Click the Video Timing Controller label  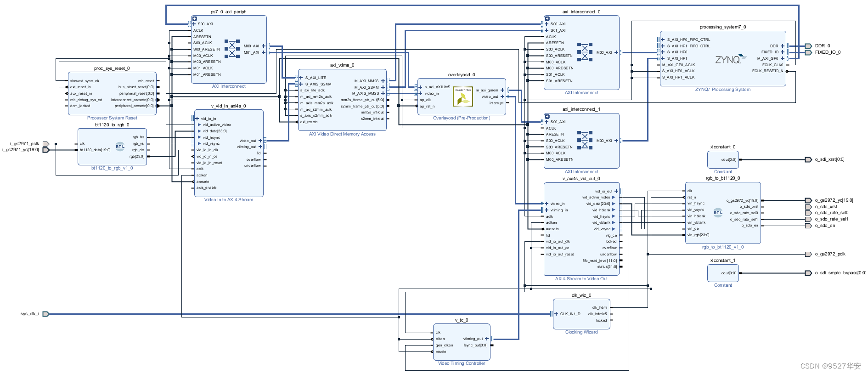462,363
